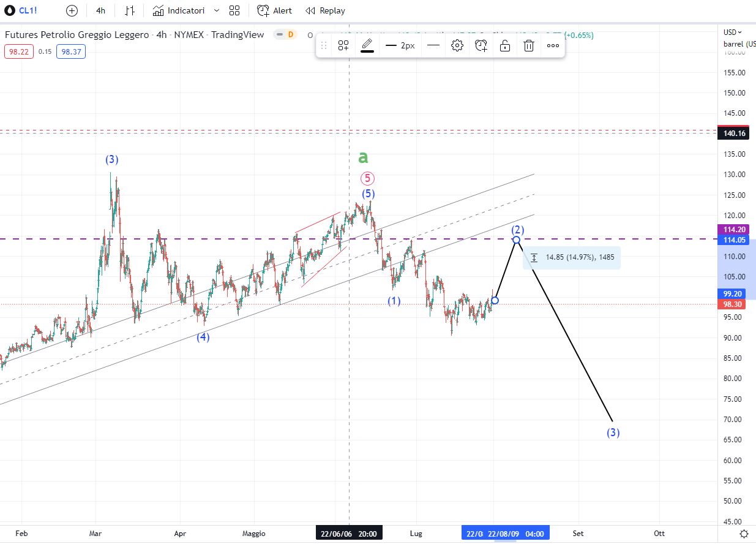Open drawing settings gear in floating toolbar
The height and width of the screenshot is (544, 756).
[457, 45]
